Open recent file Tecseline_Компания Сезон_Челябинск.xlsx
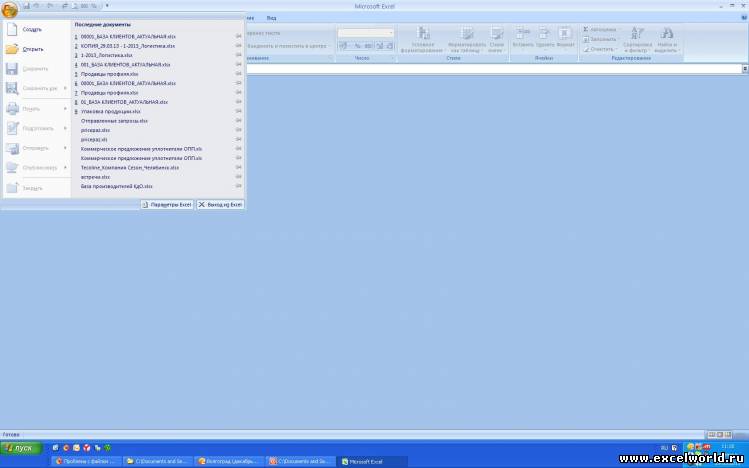 coord(129,168)
